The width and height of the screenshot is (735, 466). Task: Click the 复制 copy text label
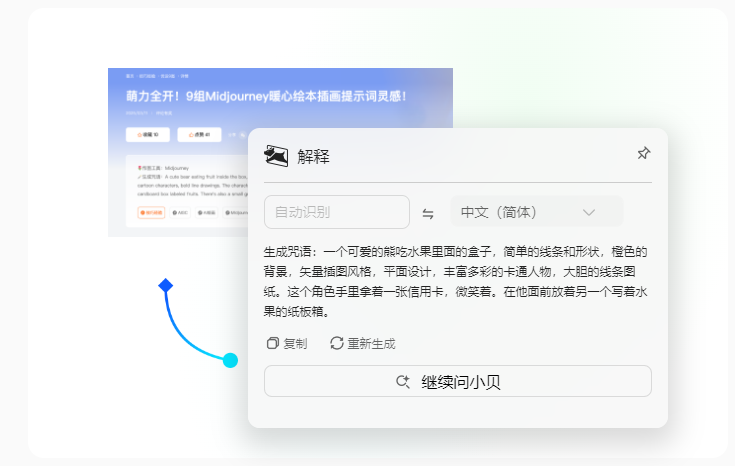tap(295, 343)
